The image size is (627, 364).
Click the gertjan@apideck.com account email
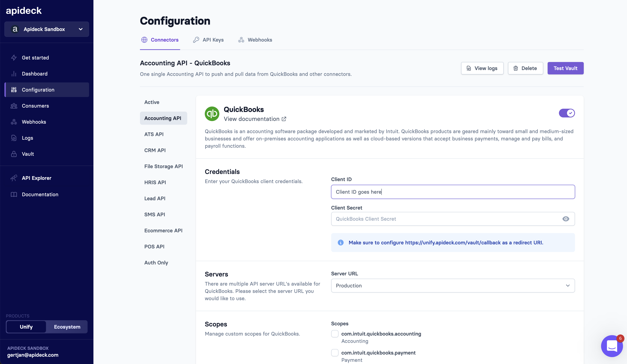tap(33, 355)
